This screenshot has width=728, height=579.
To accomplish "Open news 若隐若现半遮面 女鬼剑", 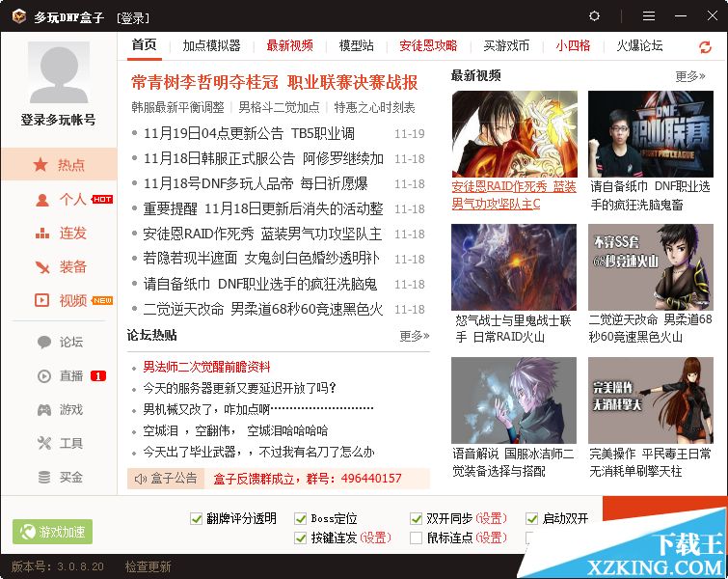I will pos(261,259).
